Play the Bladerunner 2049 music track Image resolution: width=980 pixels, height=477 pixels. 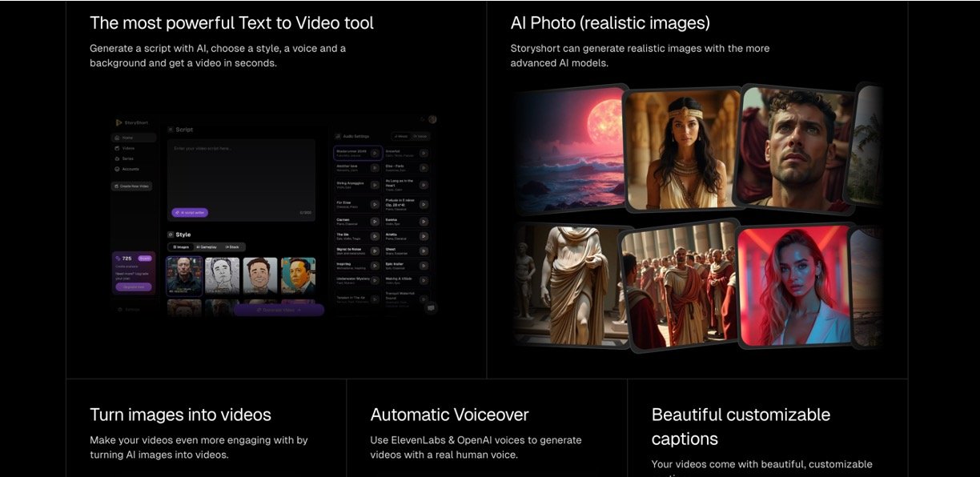point(374,153)
